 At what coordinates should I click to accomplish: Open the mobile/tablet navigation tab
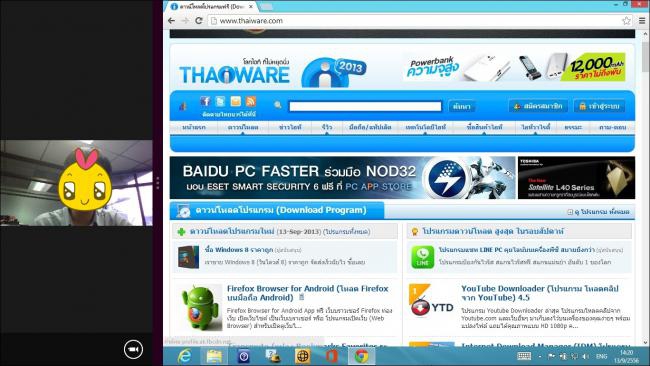pyautogui.click(x=370, y=127)
